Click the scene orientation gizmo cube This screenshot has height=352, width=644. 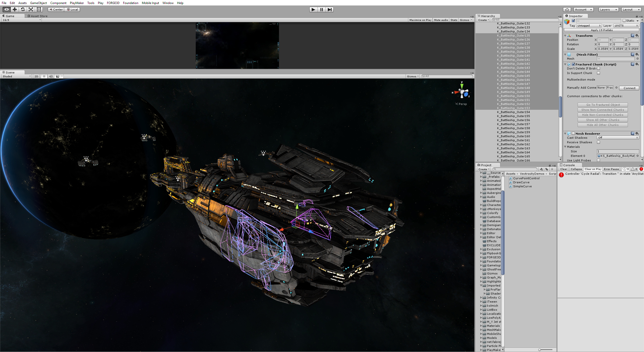(462, 92)
